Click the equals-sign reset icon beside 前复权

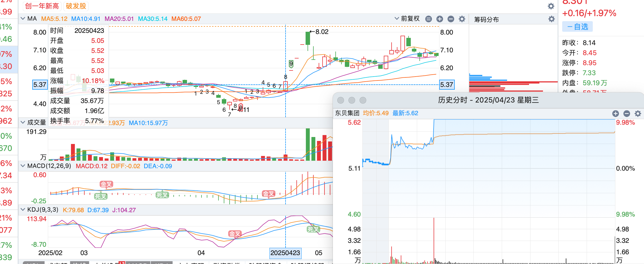point(429,19)
